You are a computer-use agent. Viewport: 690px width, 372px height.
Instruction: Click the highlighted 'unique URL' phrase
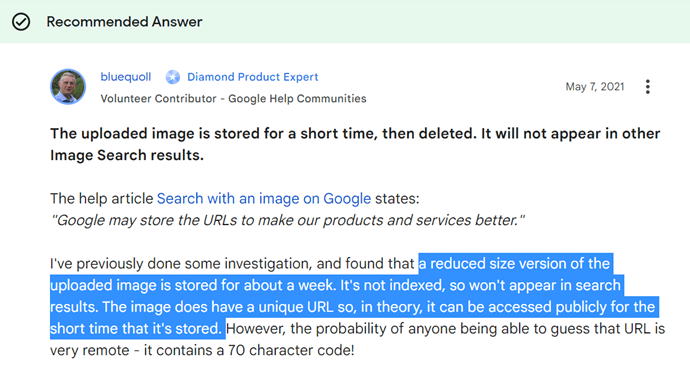pos(287,307)
